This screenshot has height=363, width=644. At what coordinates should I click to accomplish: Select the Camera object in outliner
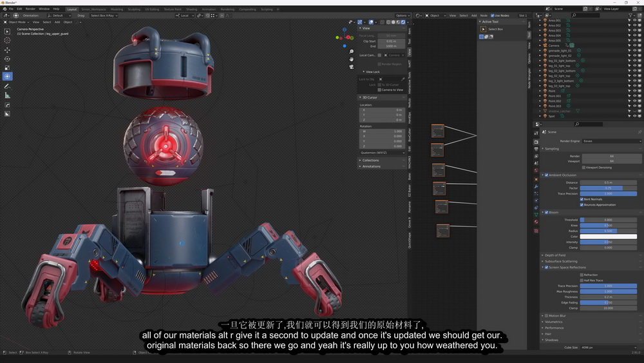[554, 46]
